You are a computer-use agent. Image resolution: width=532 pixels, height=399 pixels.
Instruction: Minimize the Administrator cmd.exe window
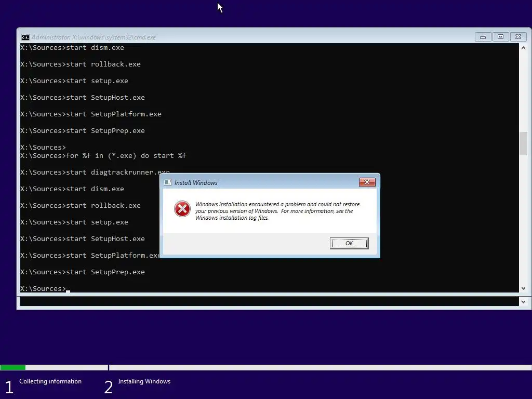(483, 37)
